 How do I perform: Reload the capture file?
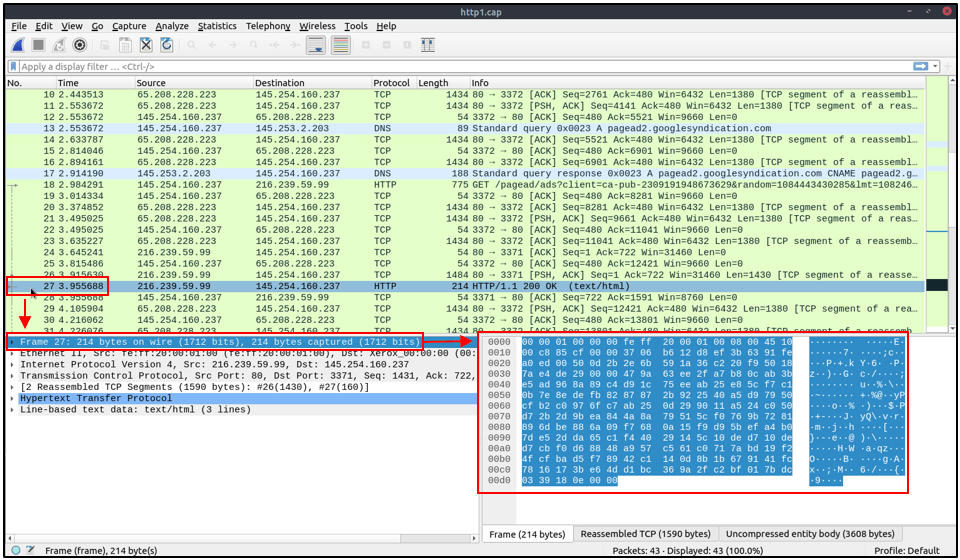tap(167, 45)
